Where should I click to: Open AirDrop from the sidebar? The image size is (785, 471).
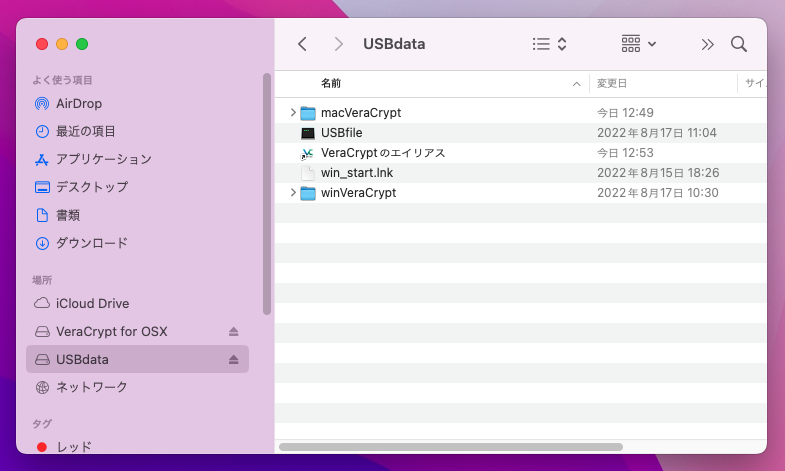tap(78, 103)
